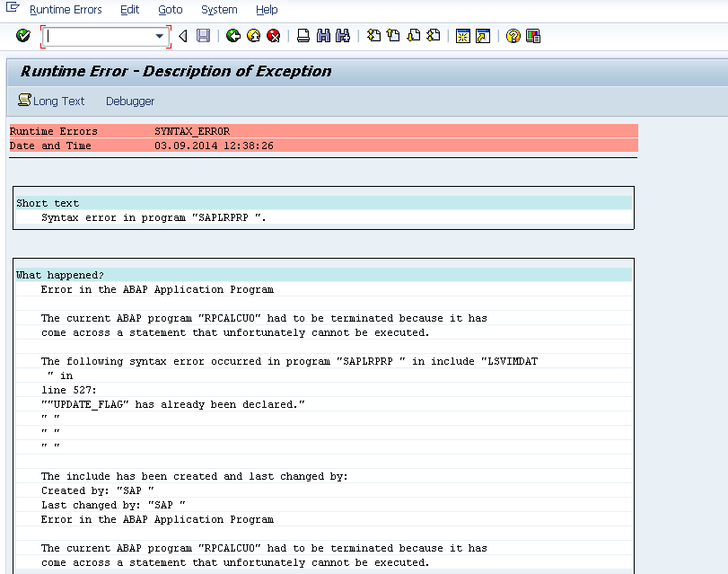Open the command field history dropdown
This screenshot has width=728, height=574.
tap(160, 36)
